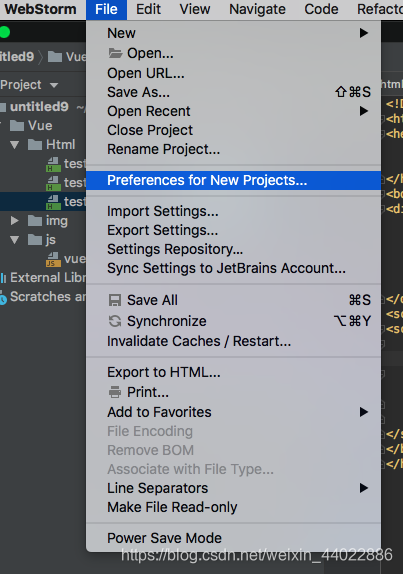
Task: Expand the img folder
Action: click(x=15, y=220)
